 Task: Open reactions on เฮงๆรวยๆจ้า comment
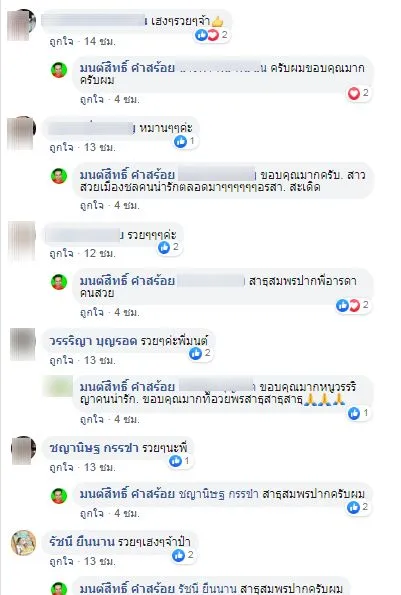pyautogui.click(x=212, y=35)
